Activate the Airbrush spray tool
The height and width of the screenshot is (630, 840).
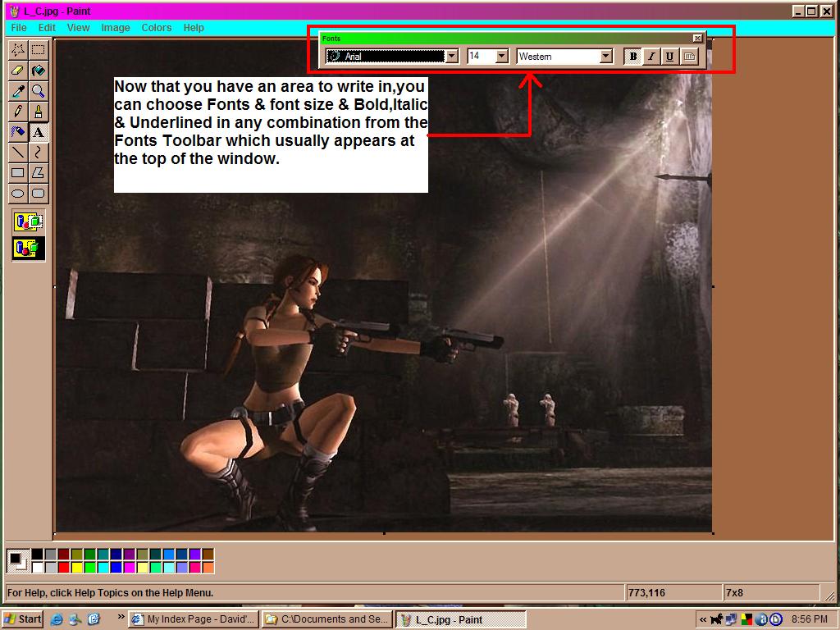pyautogui.click(x=17, y=132)
